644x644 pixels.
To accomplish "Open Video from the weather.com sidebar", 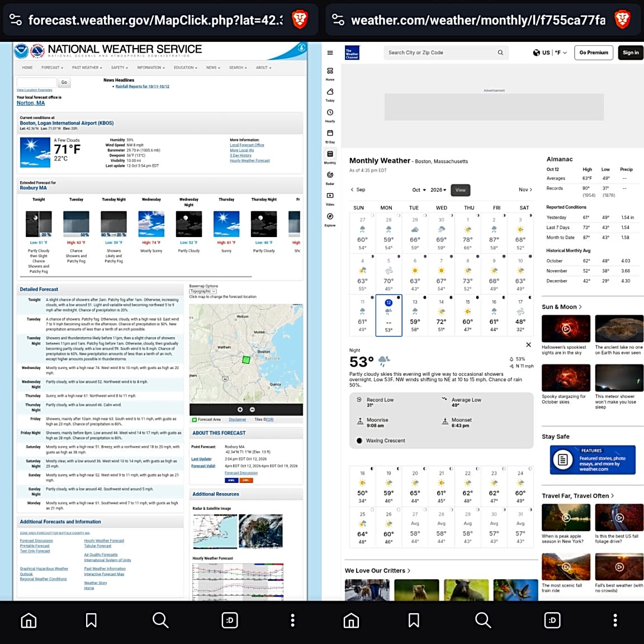I will 330,198.
